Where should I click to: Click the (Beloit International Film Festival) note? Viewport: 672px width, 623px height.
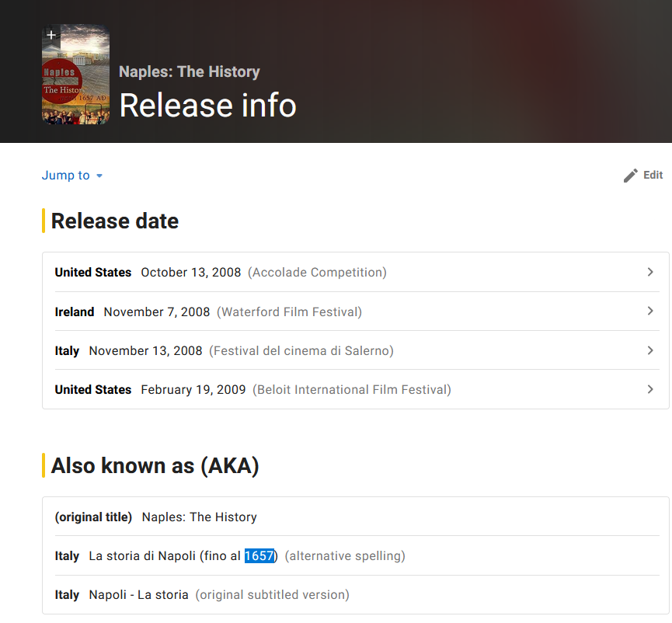(x=352, y=389)
